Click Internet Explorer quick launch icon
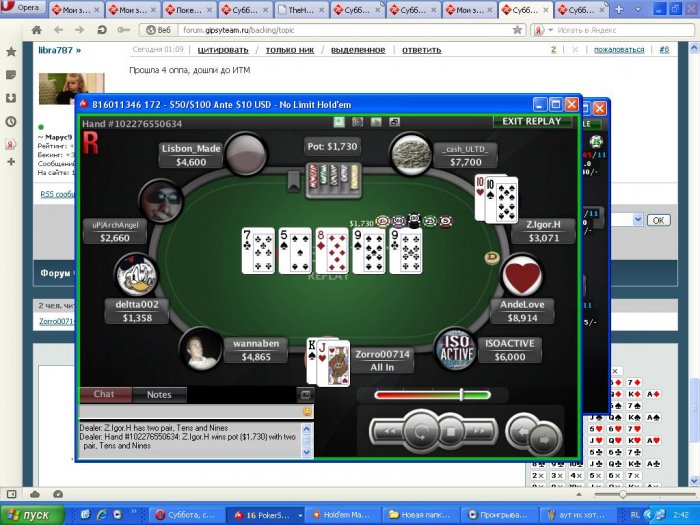Image resolution: width=700 pixels, height=525 pixels. (x=102, y=515)
